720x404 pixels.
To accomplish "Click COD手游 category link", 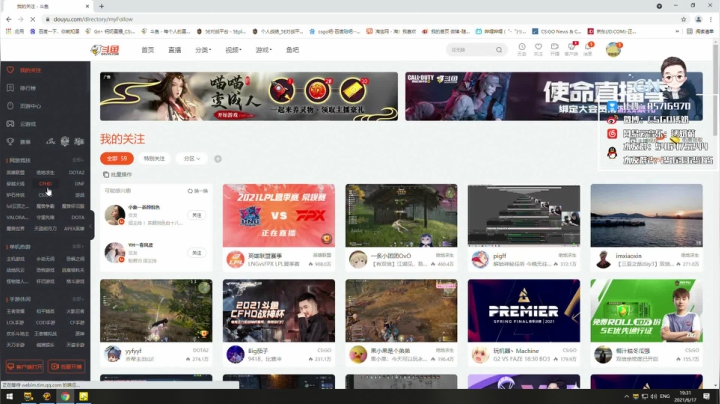I will [45, 323].
